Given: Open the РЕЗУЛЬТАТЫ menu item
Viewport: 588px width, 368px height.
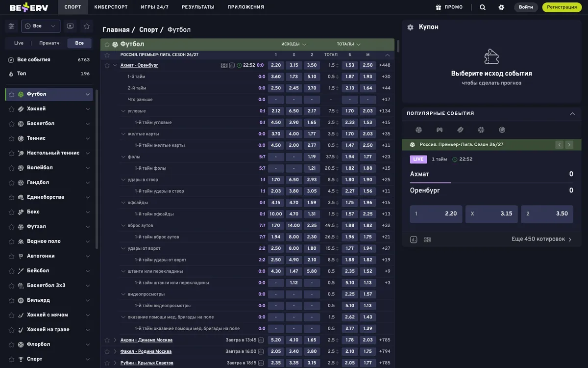Looking at the screenshot, I should [x=198, y=7].
